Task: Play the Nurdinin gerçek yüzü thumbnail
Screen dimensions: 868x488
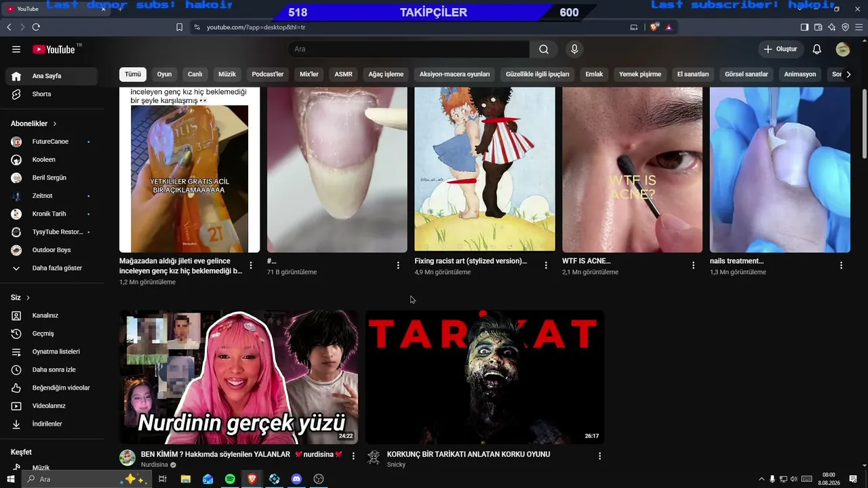Action: pyautogui.click(x=239, y=377)
